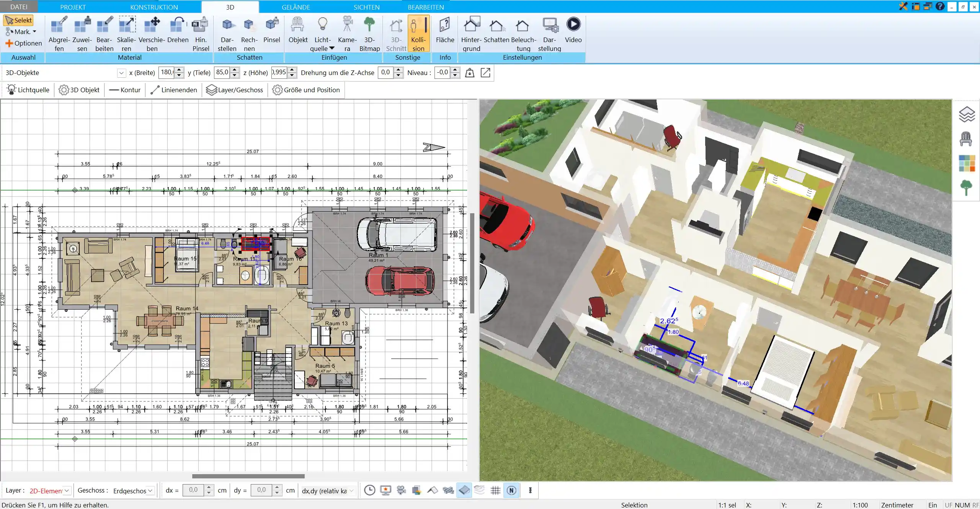The image size is (980, 509).
Task: Open the 3D-Objekte type dropdown
Action: pos(121,73)
